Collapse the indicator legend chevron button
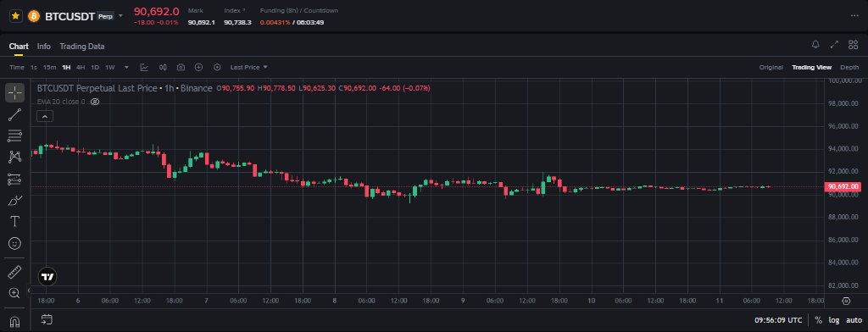 tap(45, 116)
